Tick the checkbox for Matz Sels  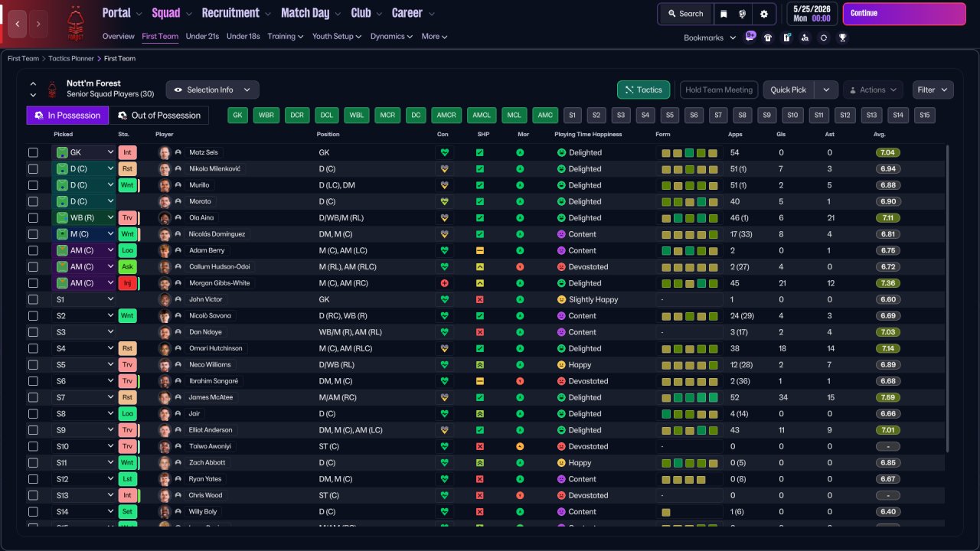[x=33, y=152]
